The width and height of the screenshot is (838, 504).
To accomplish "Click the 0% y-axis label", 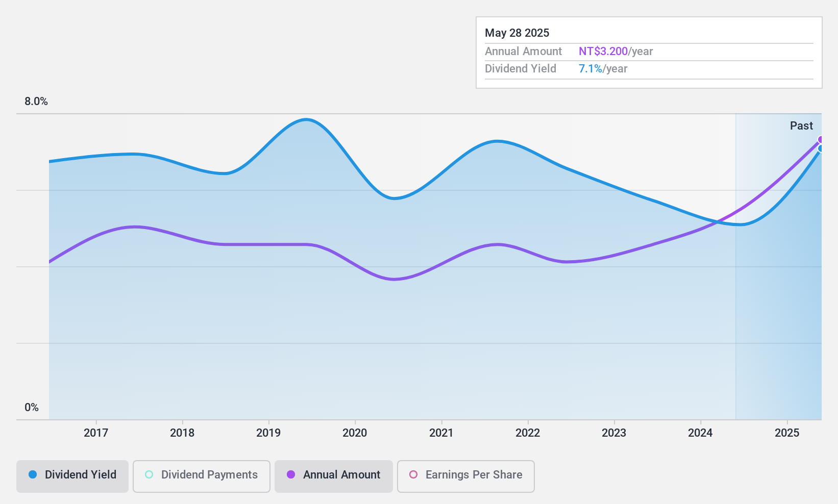I will [32, 408].
